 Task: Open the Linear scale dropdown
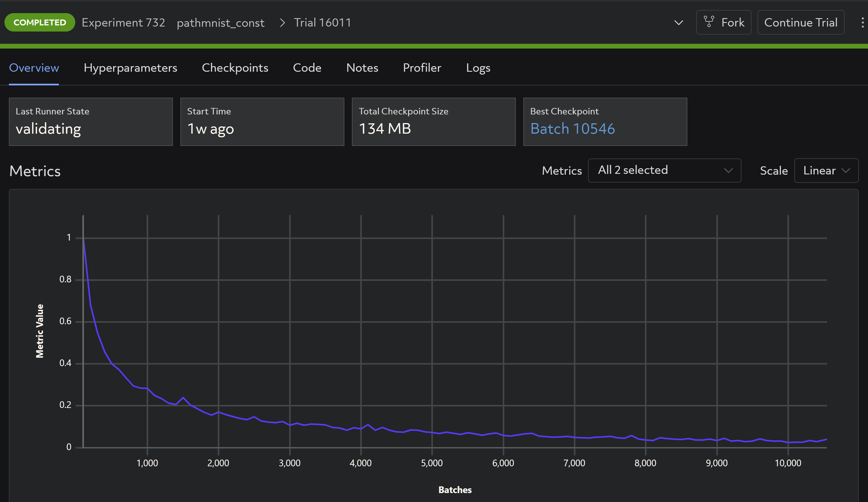(826, 170)
